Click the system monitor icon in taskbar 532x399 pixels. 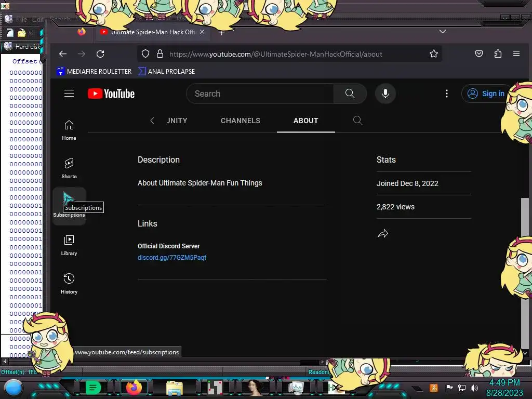pyautogui.click(x=296, y=388)
